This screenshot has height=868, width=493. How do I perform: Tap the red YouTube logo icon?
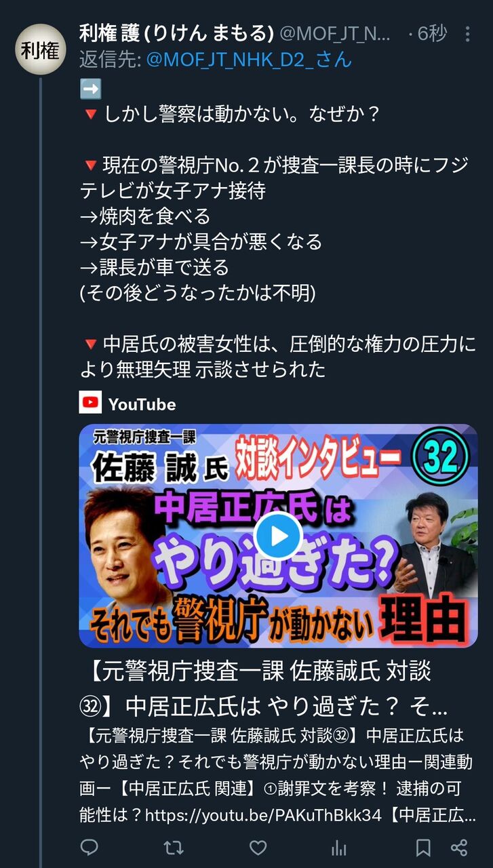coord(90,403)
